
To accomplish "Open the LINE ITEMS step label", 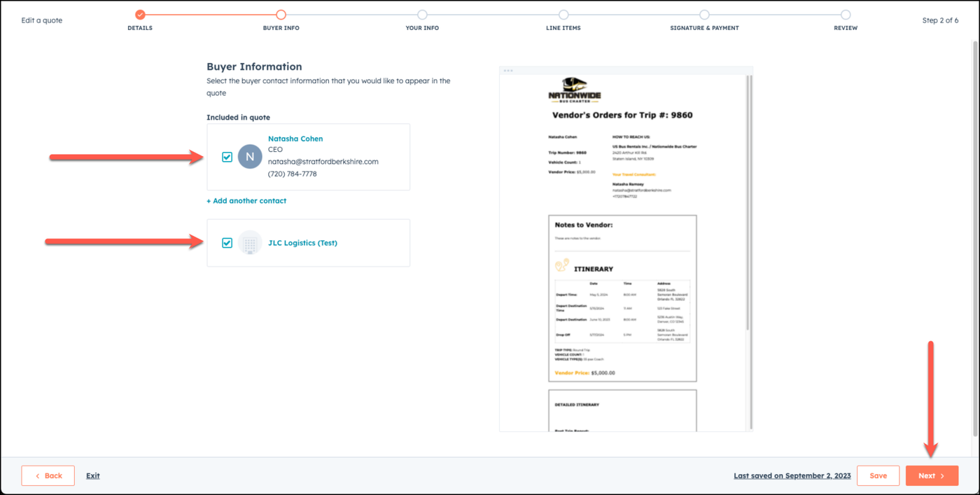I will tap(563, 28).
